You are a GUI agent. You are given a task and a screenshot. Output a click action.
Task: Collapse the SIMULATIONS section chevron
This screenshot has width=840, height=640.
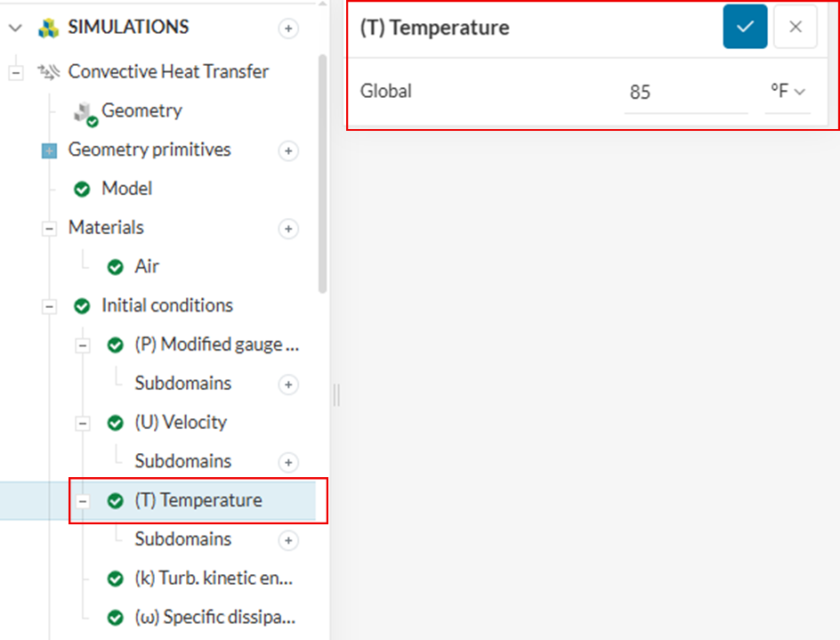coord(15,28)
